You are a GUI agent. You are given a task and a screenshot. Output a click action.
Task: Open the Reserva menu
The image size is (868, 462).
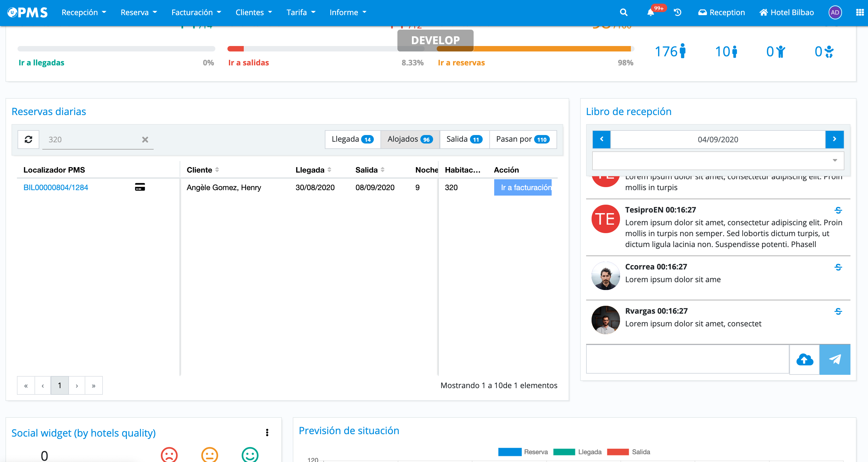[x=139, y=12]
